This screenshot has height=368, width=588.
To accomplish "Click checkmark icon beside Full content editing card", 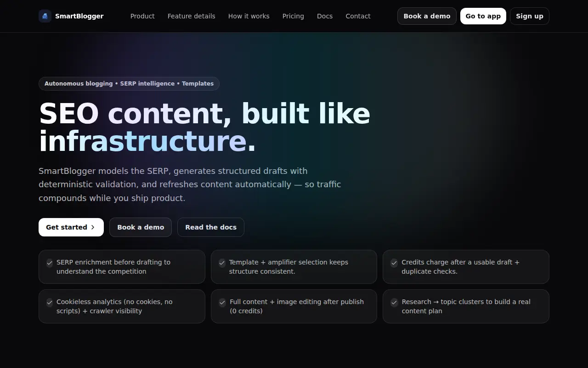I will pos(222,303).
